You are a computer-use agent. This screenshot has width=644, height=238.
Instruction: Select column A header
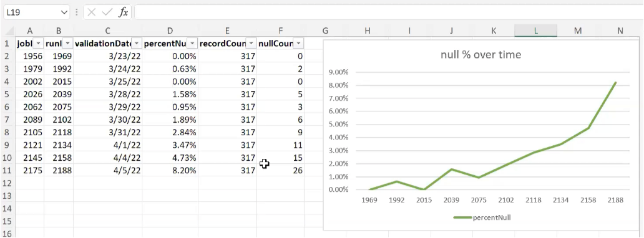29,31
